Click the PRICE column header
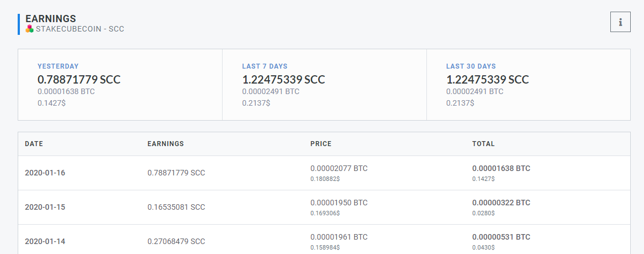The height and width of the screenshot is (254, 644). click(x=321, y=144)
